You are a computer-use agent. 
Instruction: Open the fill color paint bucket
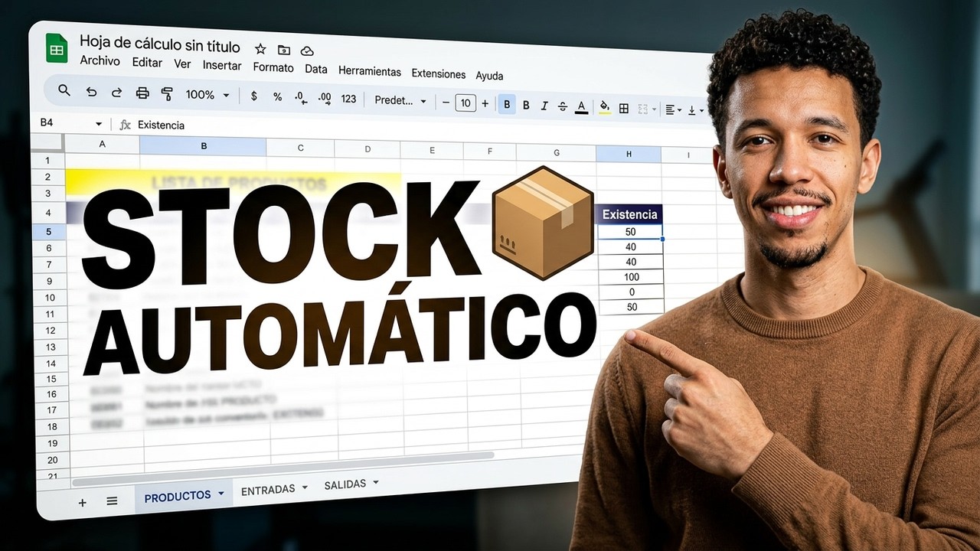point(605,107)
